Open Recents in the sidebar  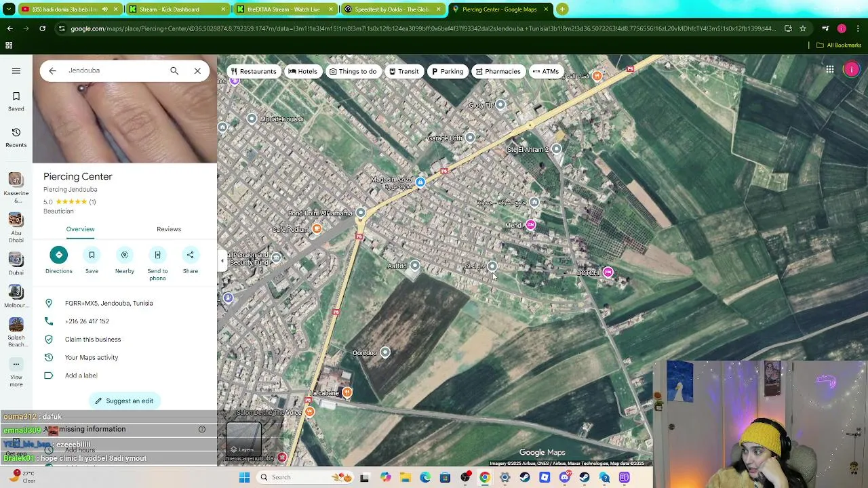point(16,137)
